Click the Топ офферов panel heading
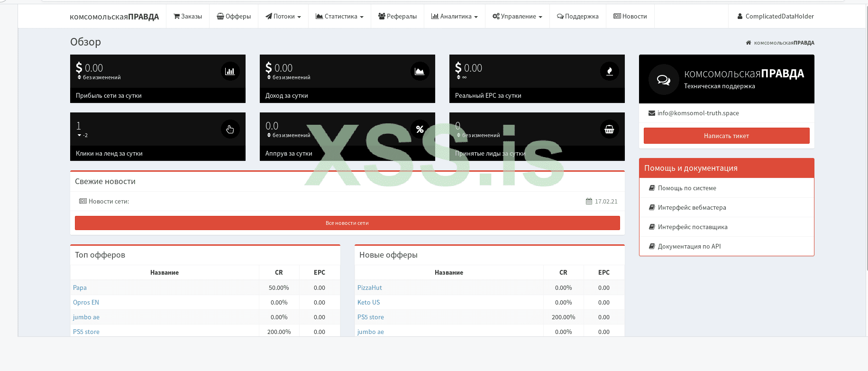The image size is (868, 371). (100, 255)
